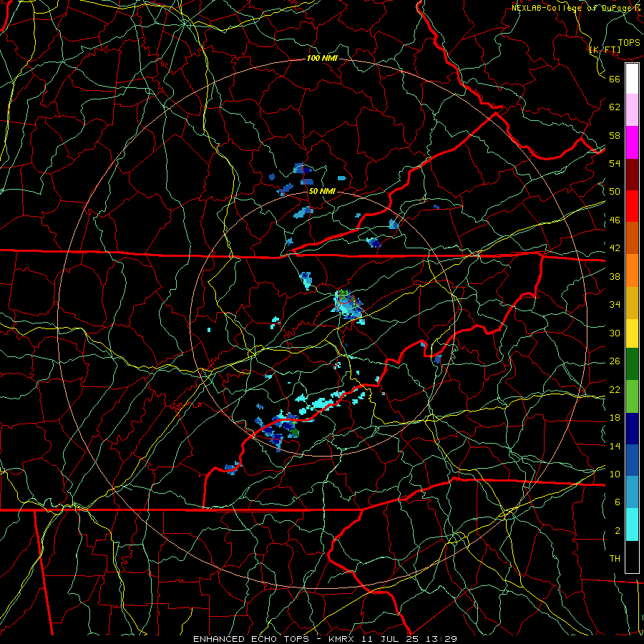
Task: Click the KMRX radar site identifier
Action: 343,639
